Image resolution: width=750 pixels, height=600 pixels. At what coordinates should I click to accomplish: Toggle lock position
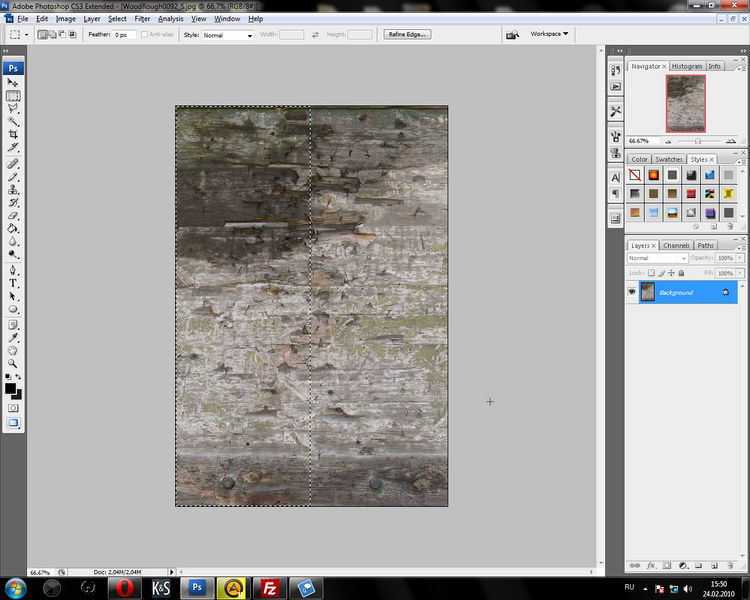671,273
